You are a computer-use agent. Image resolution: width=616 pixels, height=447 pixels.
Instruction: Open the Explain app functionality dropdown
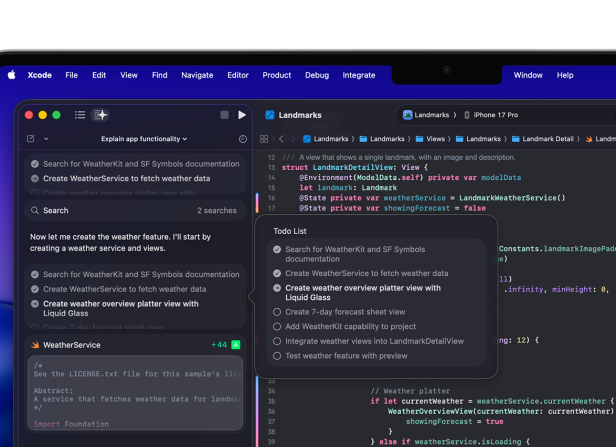tap(144, 139)
